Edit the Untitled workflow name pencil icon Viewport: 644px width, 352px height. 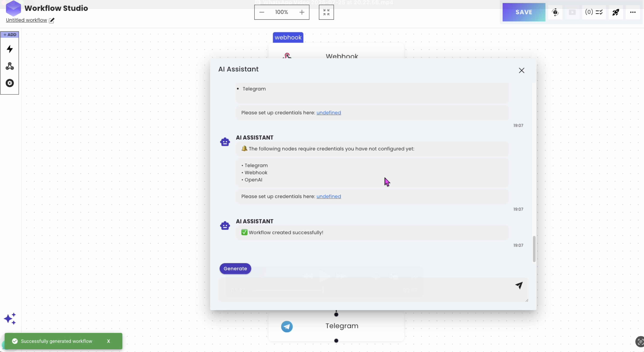[x=51, y=20]
